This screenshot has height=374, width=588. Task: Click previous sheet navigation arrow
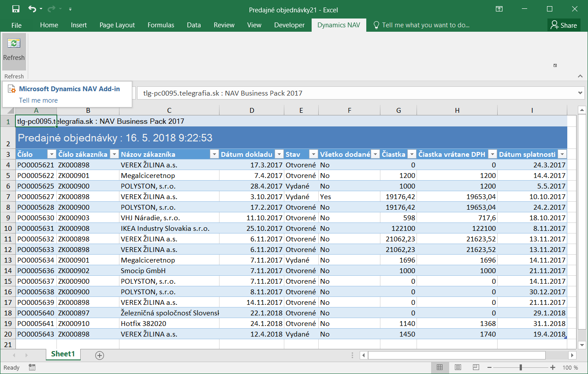pos(14,355)
